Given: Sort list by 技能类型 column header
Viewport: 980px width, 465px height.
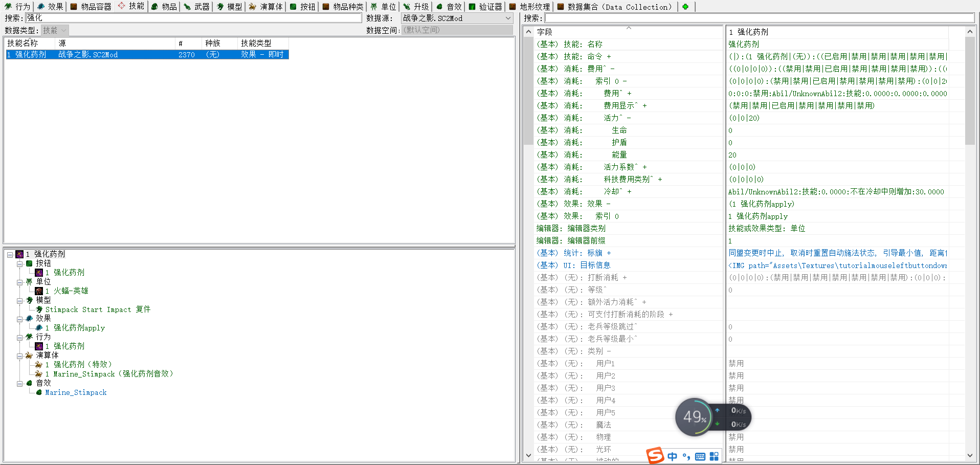Looking at the screenshot, I should click(263, 43).
